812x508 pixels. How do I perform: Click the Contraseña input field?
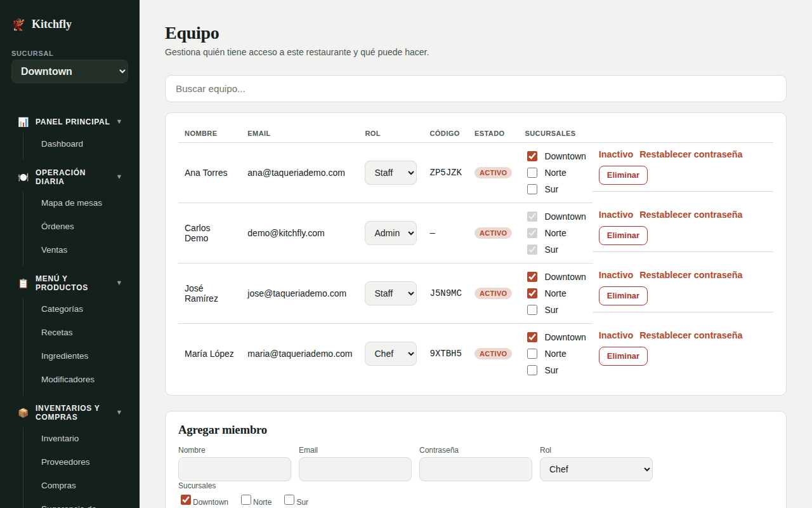coord(476,469)
